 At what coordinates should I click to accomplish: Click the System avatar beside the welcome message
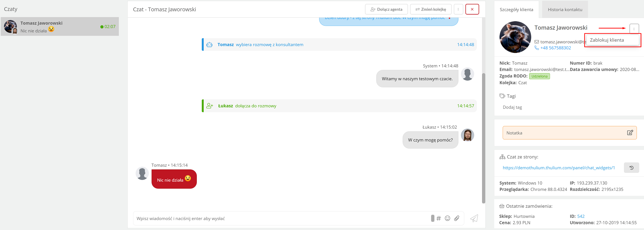[468, 74]
